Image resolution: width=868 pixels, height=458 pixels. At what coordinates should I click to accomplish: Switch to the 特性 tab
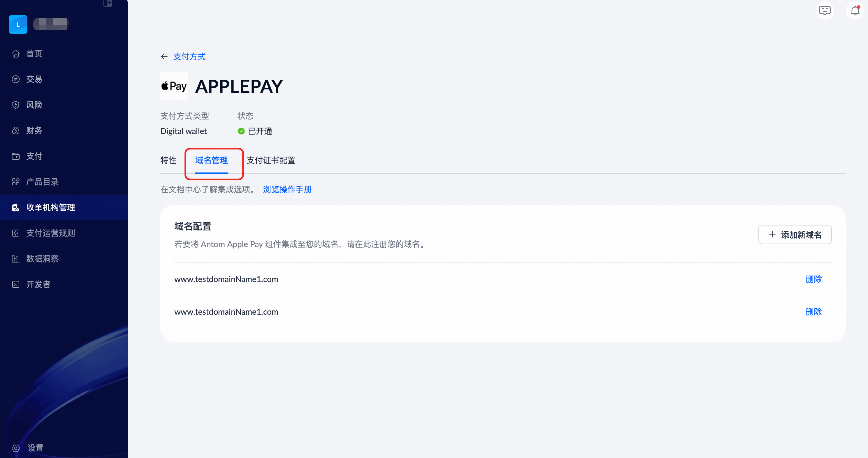pos(168,160)
